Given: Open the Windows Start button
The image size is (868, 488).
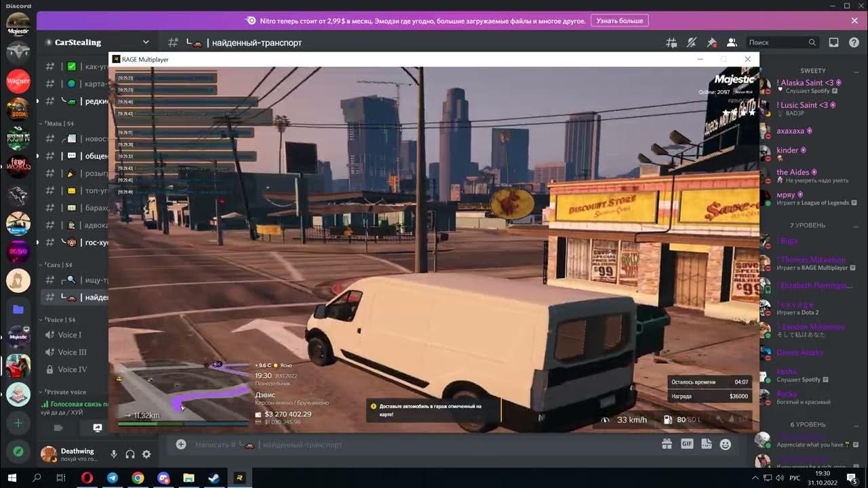Looking at the screenshot, I should pos(12,478).
